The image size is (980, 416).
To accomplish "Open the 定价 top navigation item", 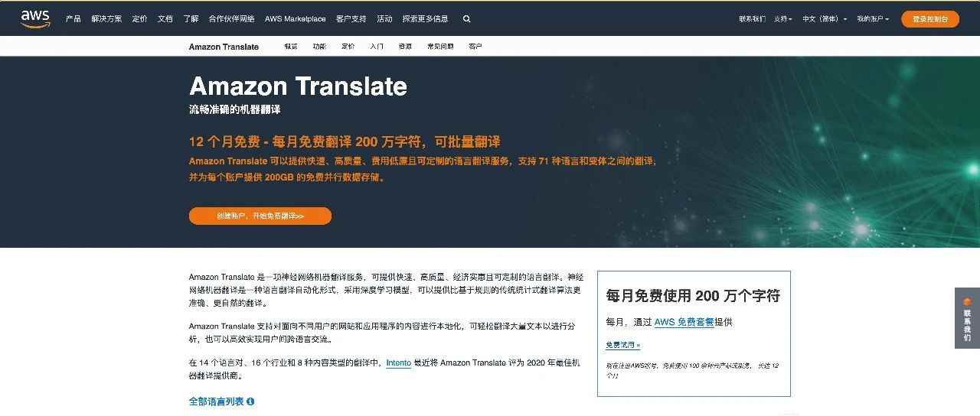I will [x=139, y=19].
